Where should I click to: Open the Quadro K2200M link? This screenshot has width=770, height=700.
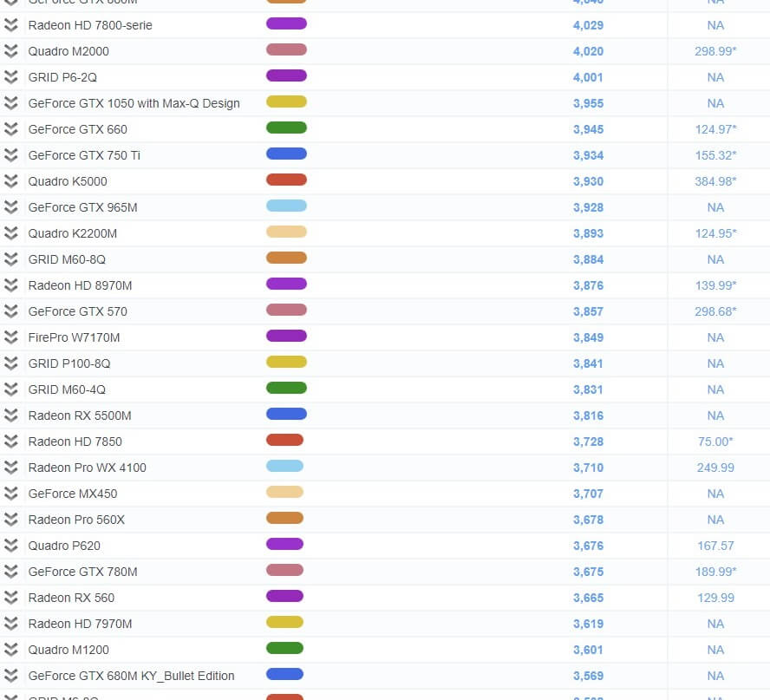tap(73, 233)
